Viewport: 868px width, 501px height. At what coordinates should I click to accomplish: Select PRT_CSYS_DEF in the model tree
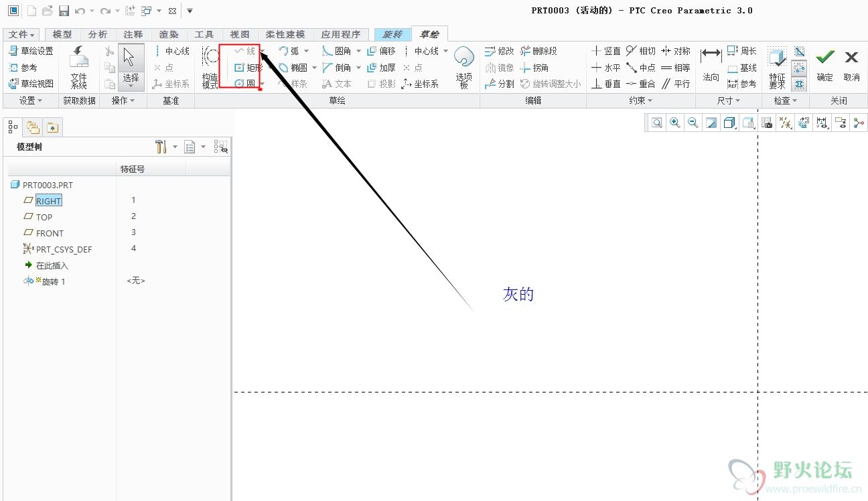pyautogui.click(x=64, y=249)
